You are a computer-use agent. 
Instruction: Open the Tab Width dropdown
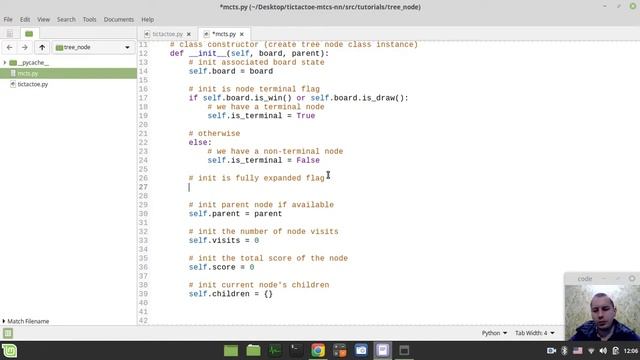coord(534,333)
